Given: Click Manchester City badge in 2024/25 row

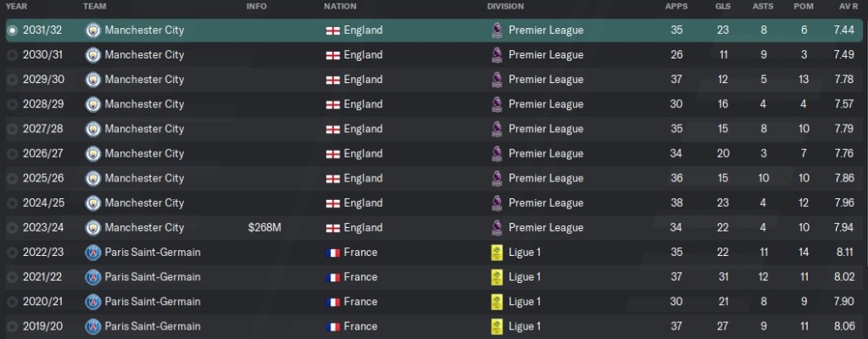Looking at the screenshot, I should point(93,203).
